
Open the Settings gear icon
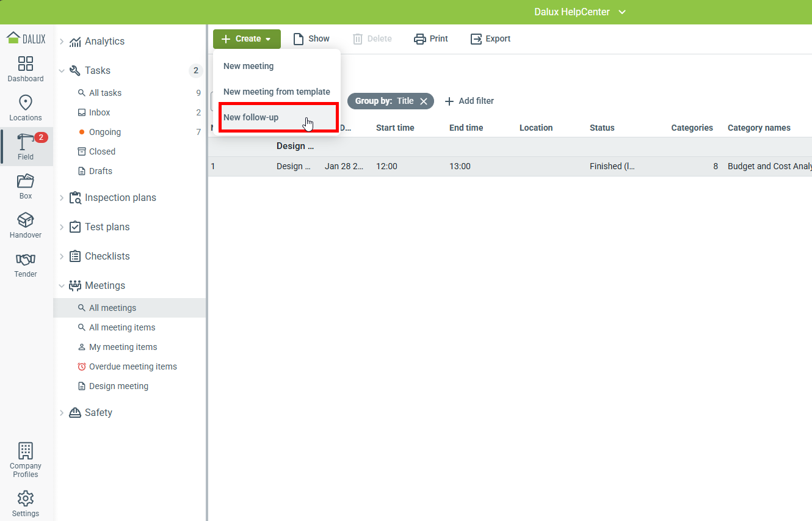(26, 499)
